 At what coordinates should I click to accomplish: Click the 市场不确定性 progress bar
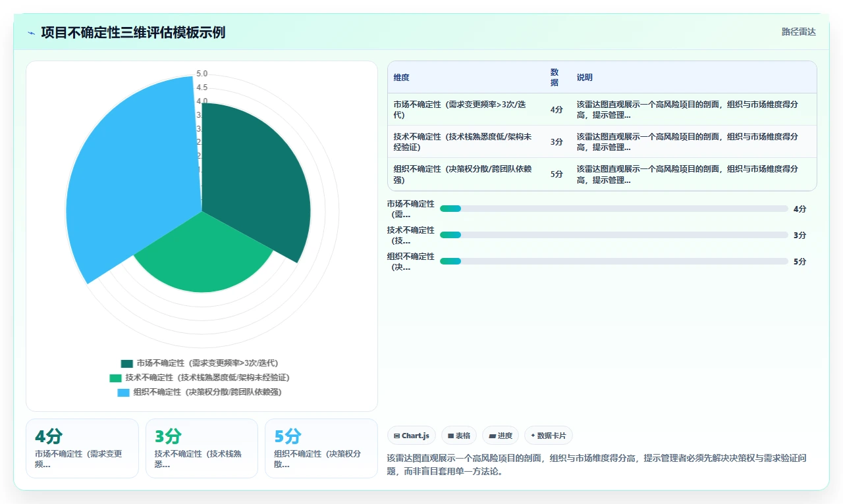point(614,209)
